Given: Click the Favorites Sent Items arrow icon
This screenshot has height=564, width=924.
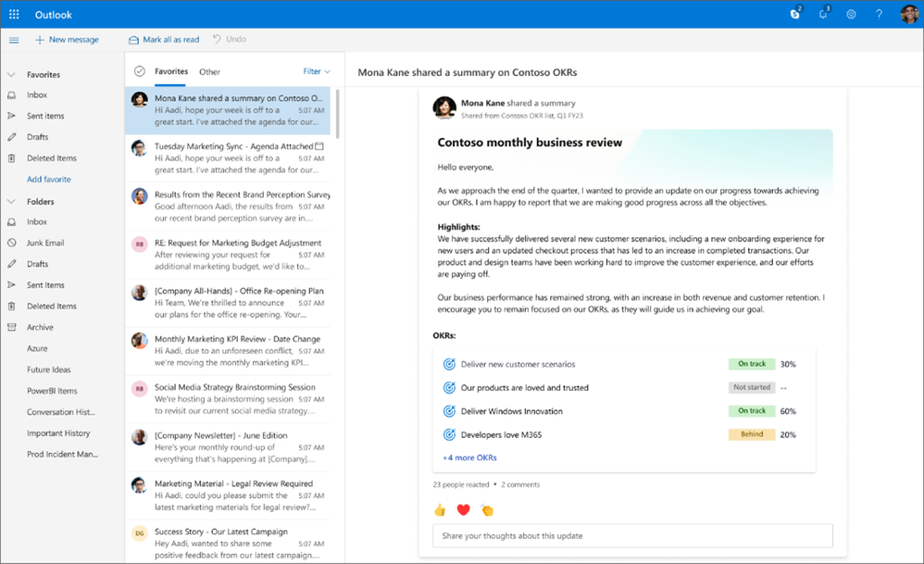Looking at the screenshot, I should coord(11,116).
